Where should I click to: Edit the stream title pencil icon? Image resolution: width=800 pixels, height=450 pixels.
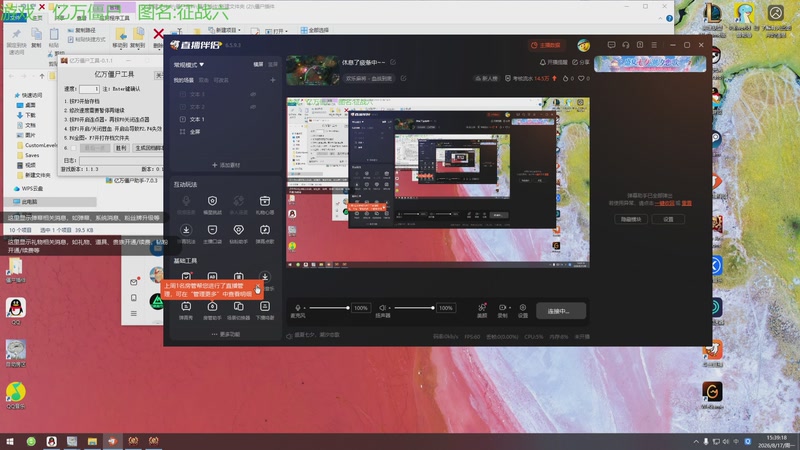[x=393, y=62]
